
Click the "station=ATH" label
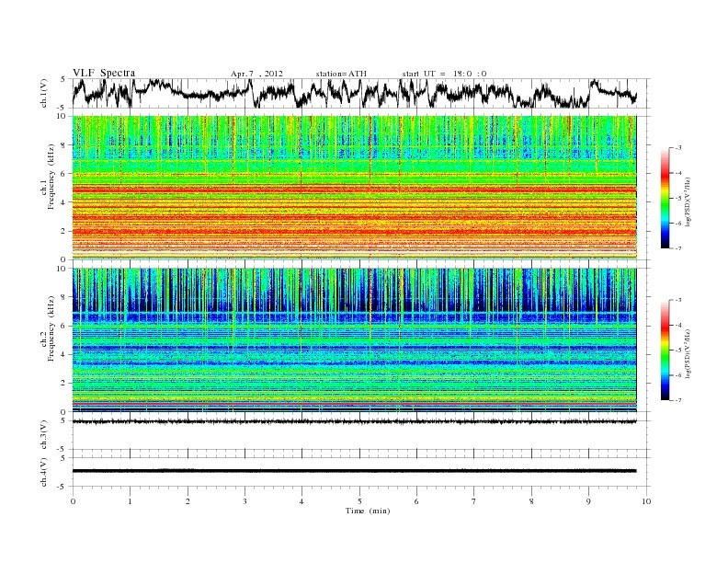(341, 74)
